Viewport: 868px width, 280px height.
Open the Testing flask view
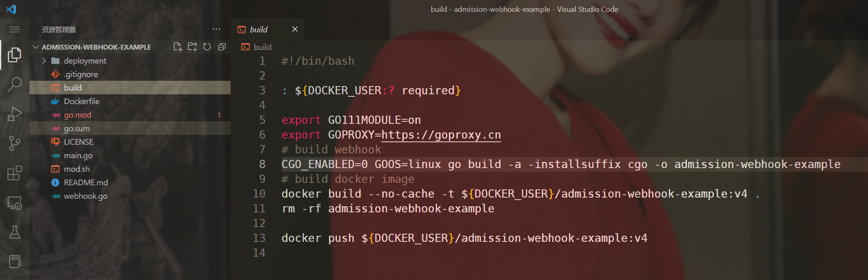pos(15,232)
